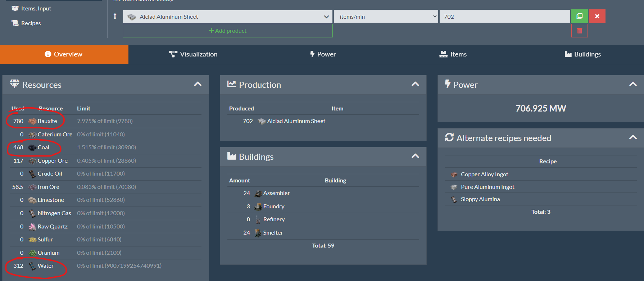The height and width of the screenshot is (281, 644).
Task: Click the Copper Alloy Ingot recipe icon
Action: pos(454,175)
